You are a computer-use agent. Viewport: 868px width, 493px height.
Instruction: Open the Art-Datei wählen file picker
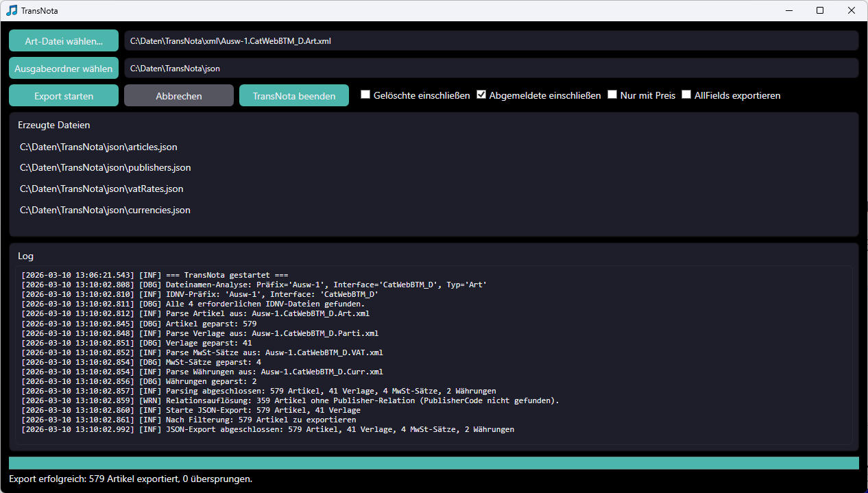63,40
